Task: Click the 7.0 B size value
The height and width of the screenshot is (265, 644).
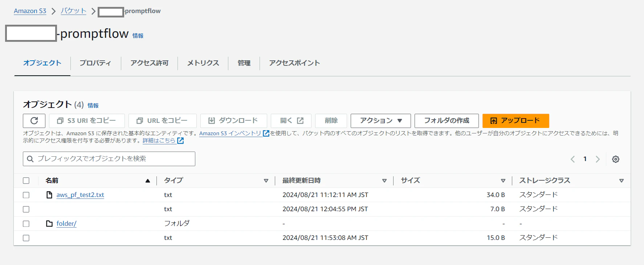Action: click(x=497, y=209)
